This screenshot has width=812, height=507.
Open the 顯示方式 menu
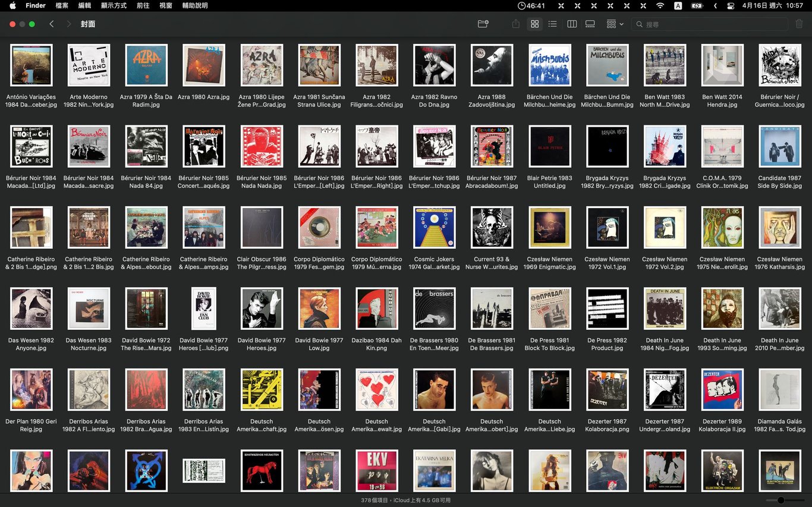[x=114, y=5]
